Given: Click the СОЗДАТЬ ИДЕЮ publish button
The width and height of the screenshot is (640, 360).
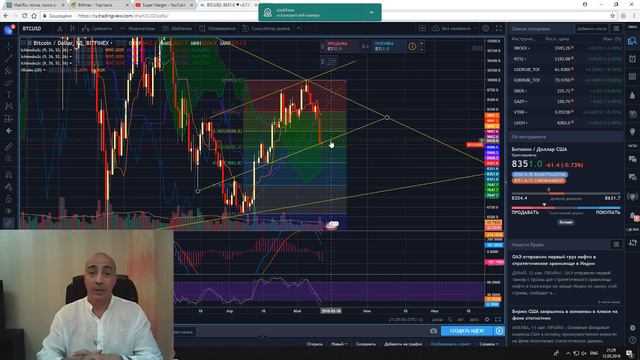Looking at the screenshot, I should (467, 331).
